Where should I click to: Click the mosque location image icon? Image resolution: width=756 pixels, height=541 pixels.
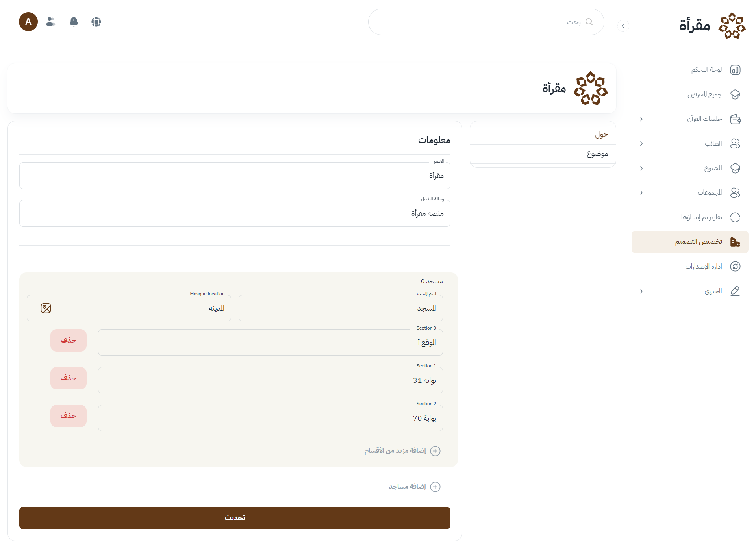point(46,308)
